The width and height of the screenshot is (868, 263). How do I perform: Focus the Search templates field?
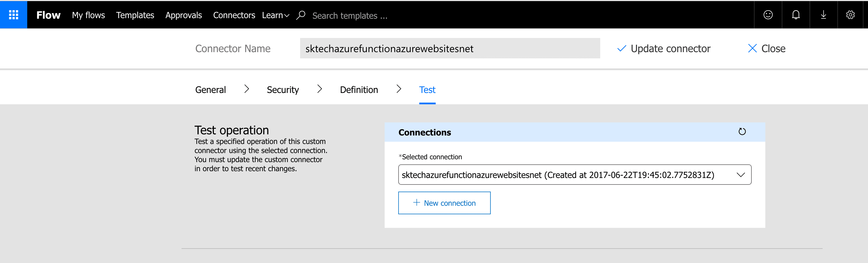point(350,16)
